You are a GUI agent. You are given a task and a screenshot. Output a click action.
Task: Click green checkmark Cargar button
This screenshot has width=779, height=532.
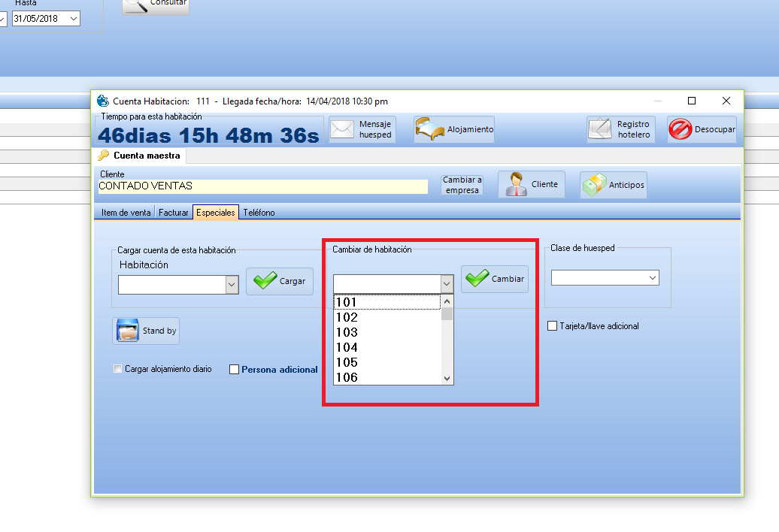[x=265, y=281]
